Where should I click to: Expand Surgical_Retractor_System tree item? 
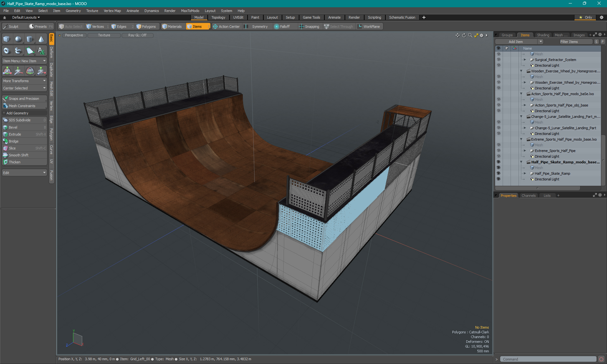point(525,60)
